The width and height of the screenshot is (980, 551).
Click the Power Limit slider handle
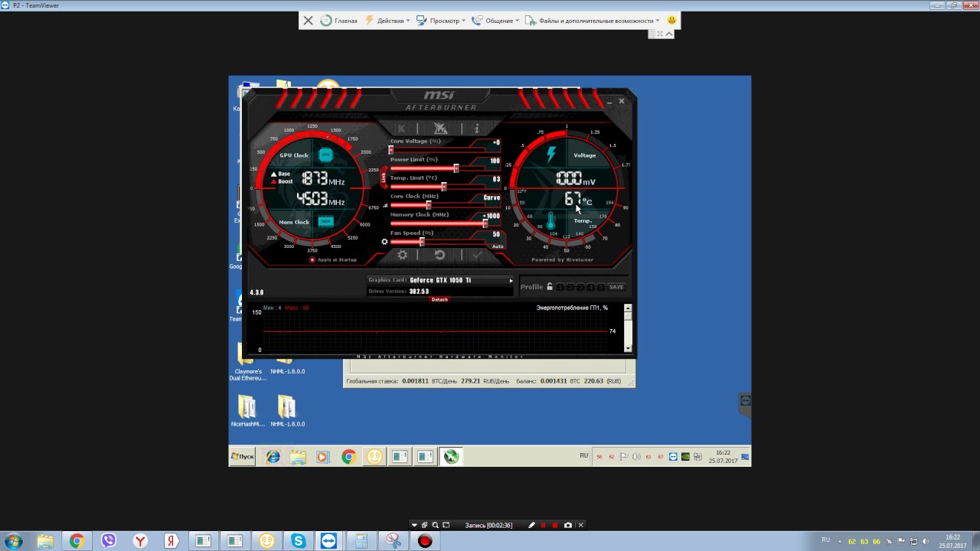pos(456,168)
